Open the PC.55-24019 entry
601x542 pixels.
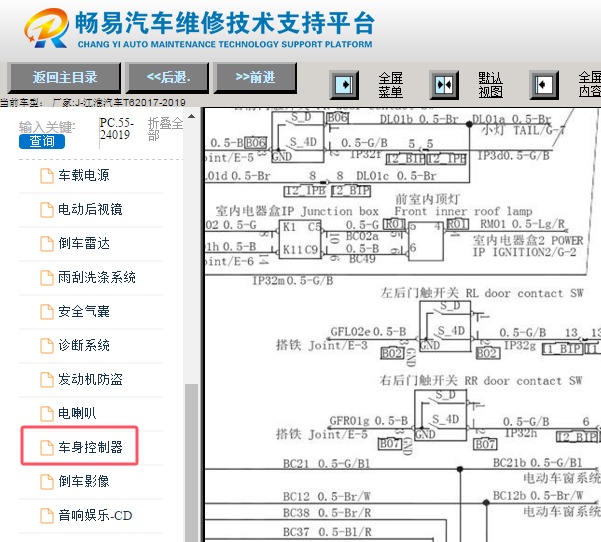[117, 129]
